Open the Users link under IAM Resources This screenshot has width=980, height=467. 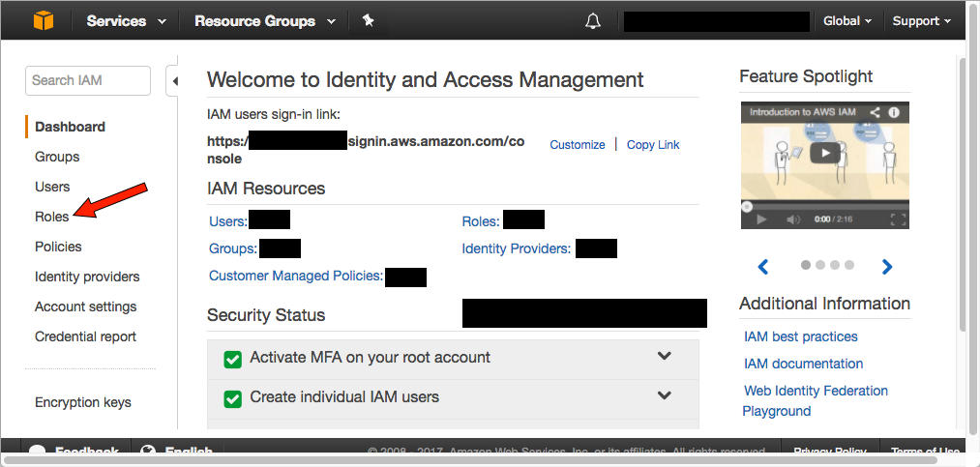click(x=228, y=221)
